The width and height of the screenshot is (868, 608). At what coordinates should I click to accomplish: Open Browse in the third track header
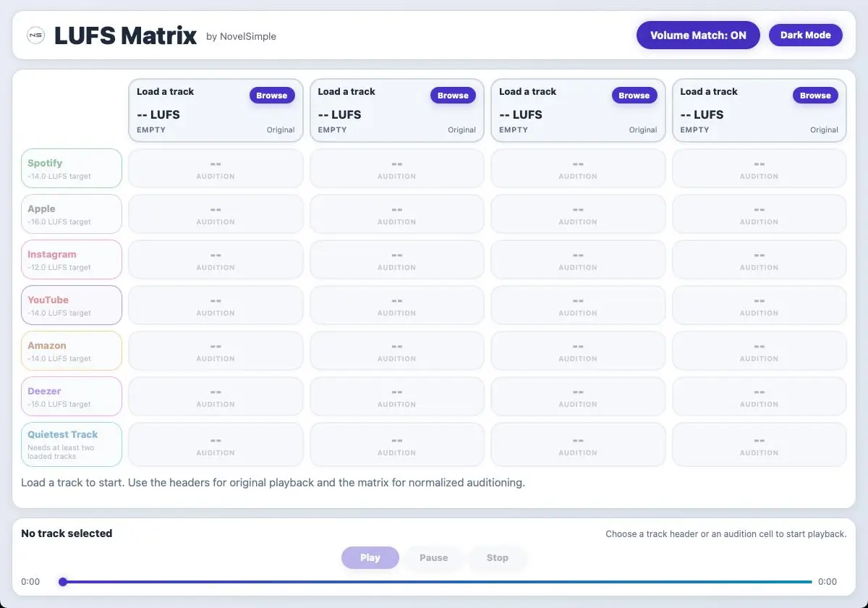634,96
